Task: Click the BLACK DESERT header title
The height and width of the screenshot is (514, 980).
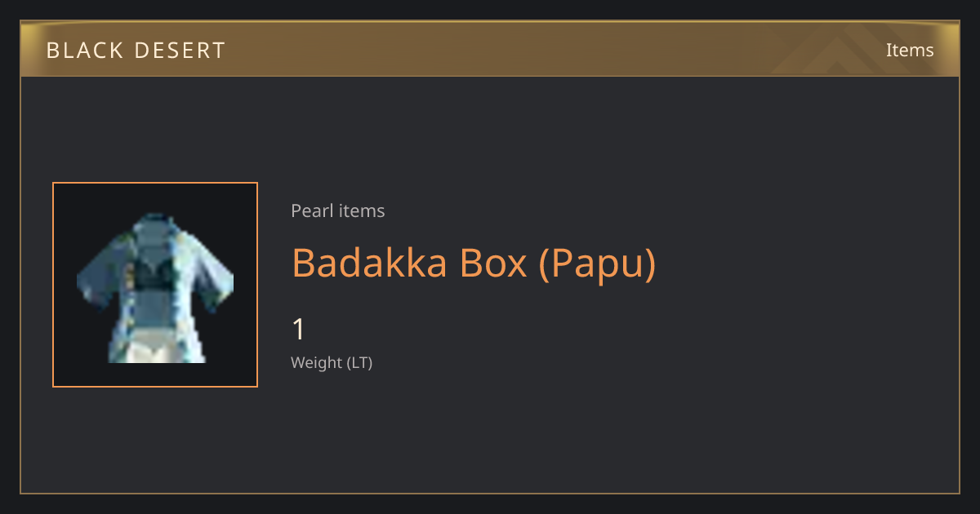Action: [x=136, y=51]
